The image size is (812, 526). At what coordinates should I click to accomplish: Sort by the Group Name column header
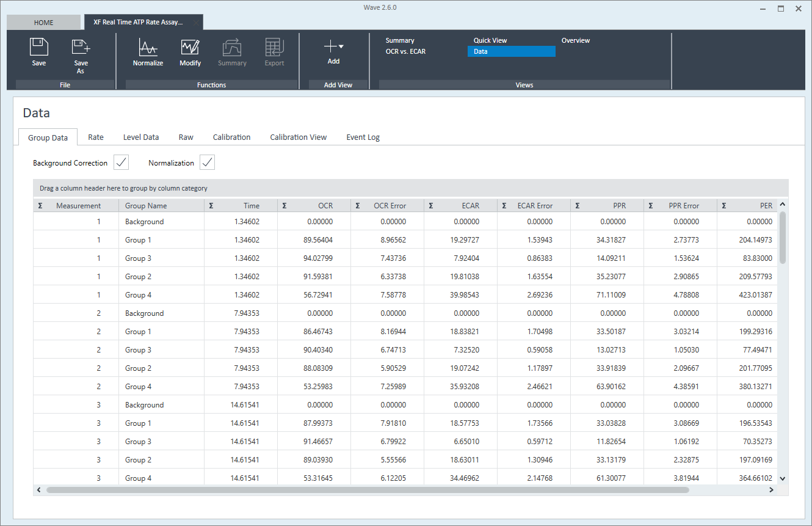(x=146, y=206)
